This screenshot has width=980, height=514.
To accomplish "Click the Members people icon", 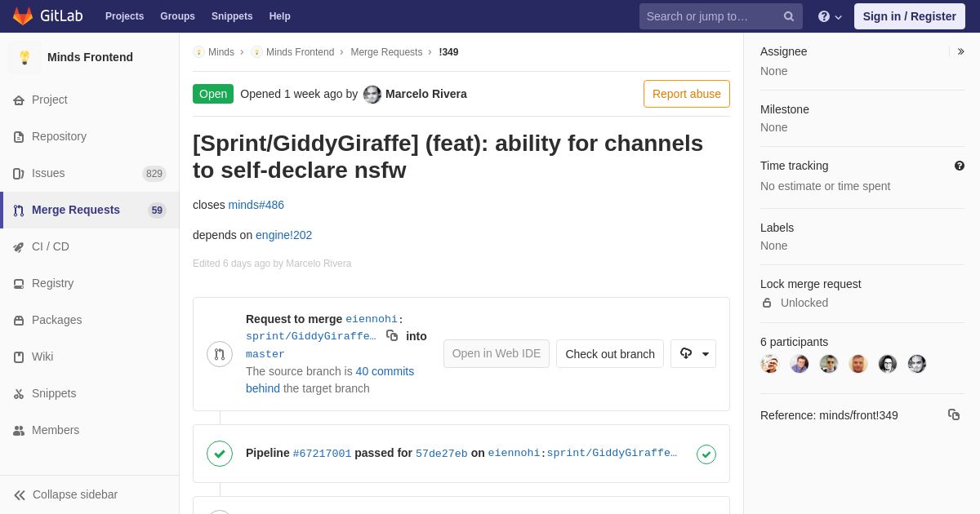I will 19,430.
